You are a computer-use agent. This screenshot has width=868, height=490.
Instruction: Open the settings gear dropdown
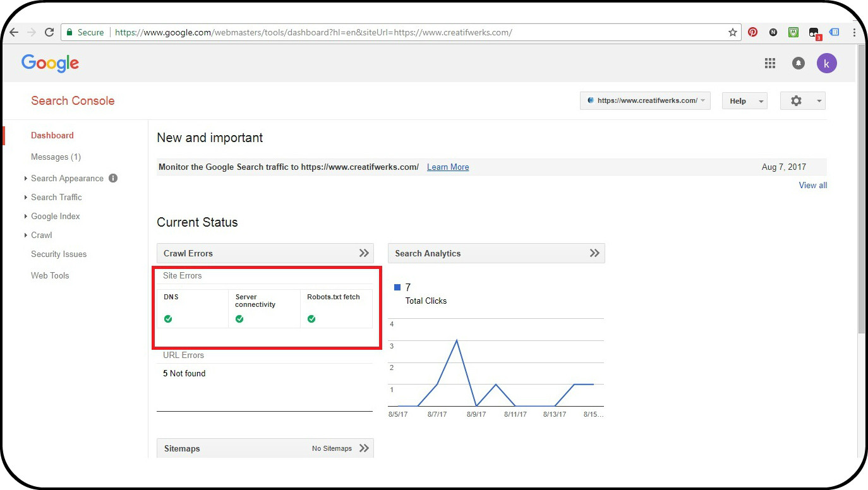[802, 101]
